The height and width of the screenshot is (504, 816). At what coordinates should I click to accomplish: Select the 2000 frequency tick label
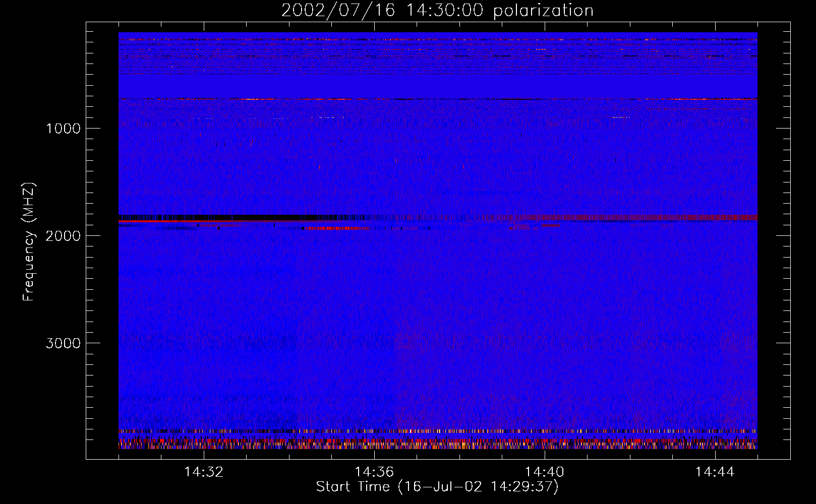[63, 236]
